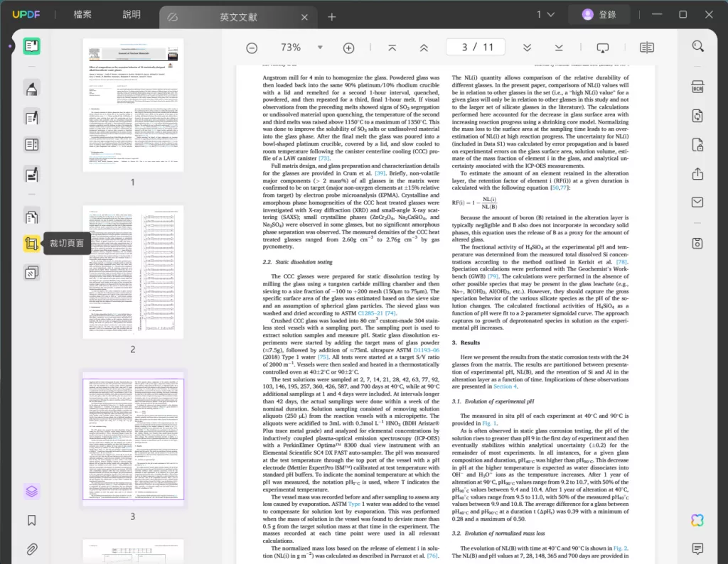
Task: Go to previous page arrow
Action: point(424,48)
